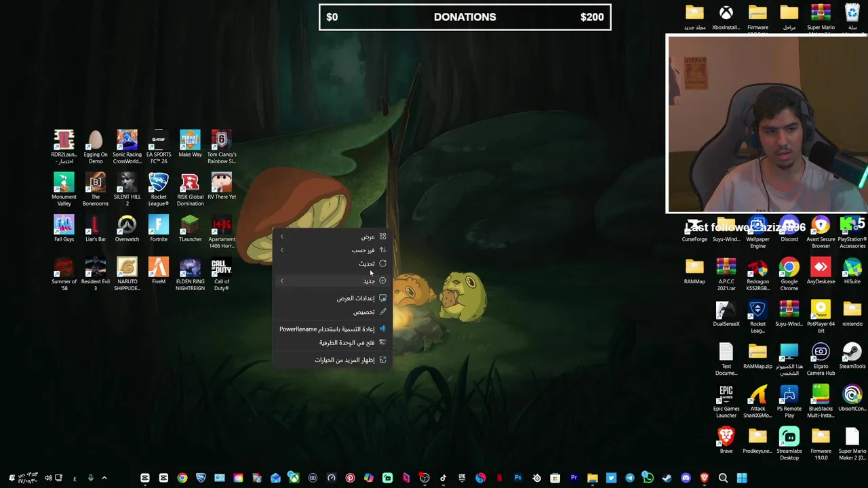The height and width of the screenshot is (488, 868).
Task: Open Steam from the taskbar
Action: [667, 478]
